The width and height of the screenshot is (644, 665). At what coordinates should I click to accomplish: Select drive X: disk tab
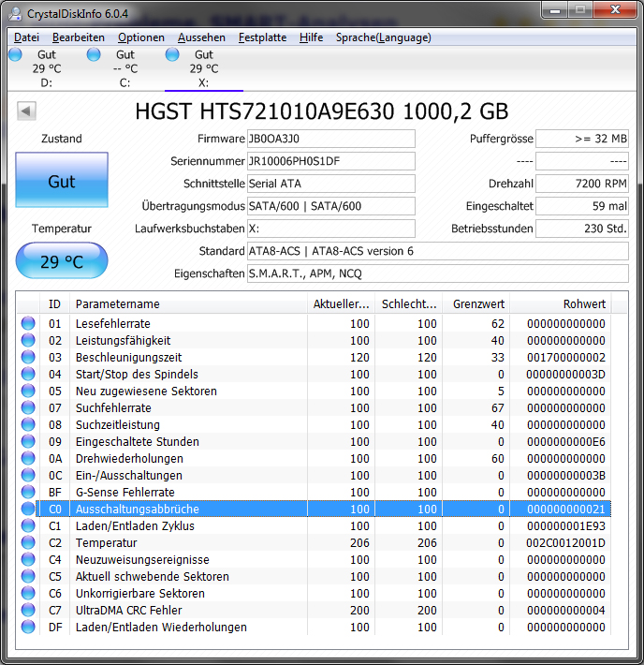[x=203, y=68]
